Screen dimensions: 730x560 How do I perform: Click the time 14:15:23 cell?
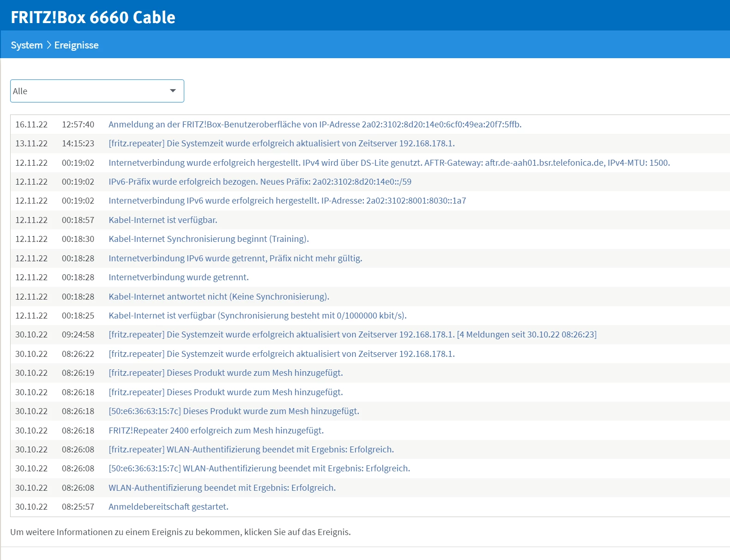coord(78,144)
